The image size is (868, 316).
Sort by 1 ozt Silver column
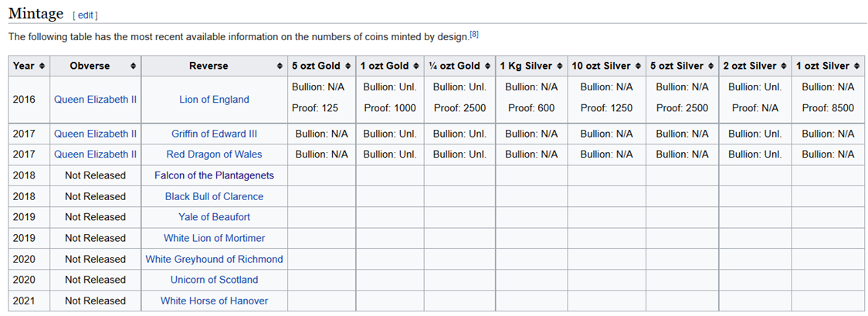pos(856,66)
